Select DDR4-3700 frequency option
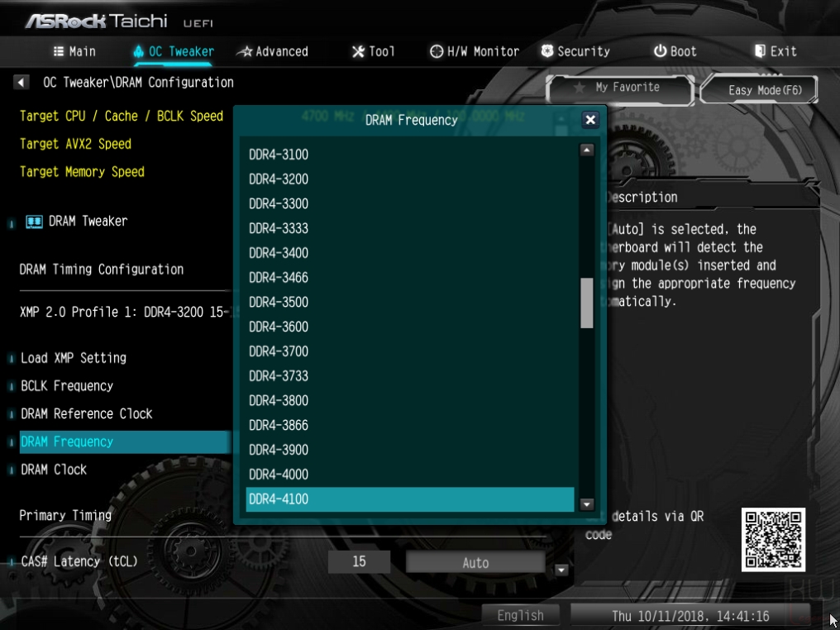The image size is (840, 630). pos(410,352)
